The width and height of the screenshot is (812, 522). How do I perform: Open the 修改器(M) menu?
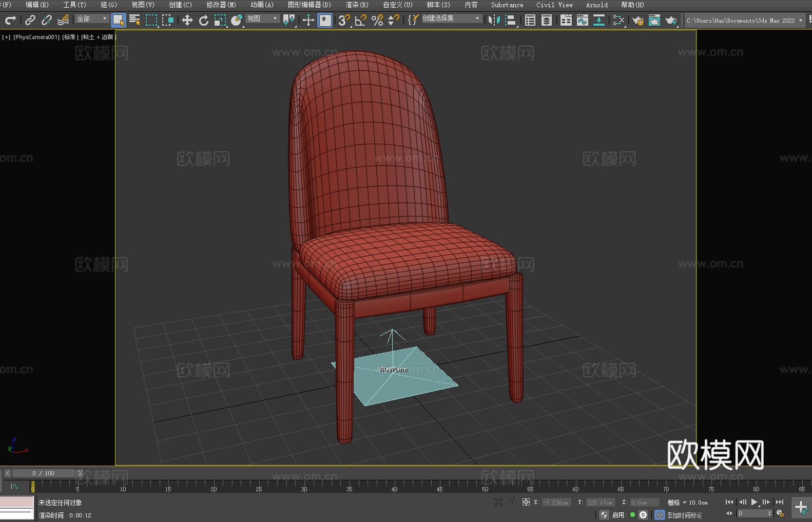(x=221, y=5)
